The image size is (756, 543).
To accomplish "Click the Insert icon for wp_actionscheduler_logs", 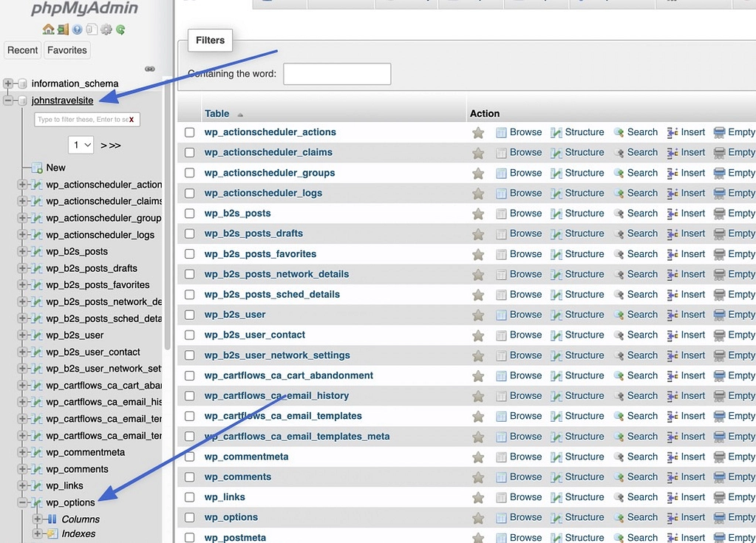I will point(672,194).
